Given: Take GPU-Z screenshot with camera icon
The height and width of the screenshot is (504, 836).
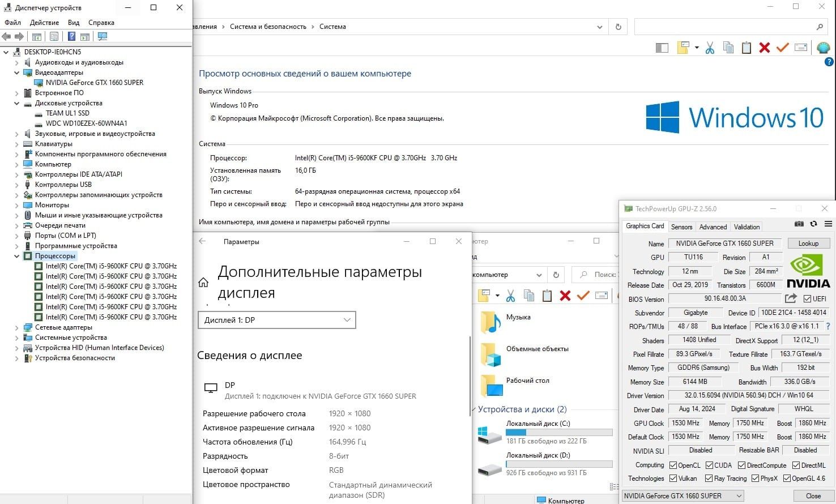Looking at the screenshot, I should pos(799,224).
